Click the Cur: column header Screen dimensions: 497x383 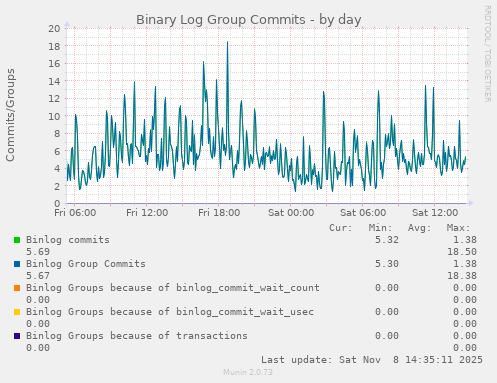click(340, 228)
